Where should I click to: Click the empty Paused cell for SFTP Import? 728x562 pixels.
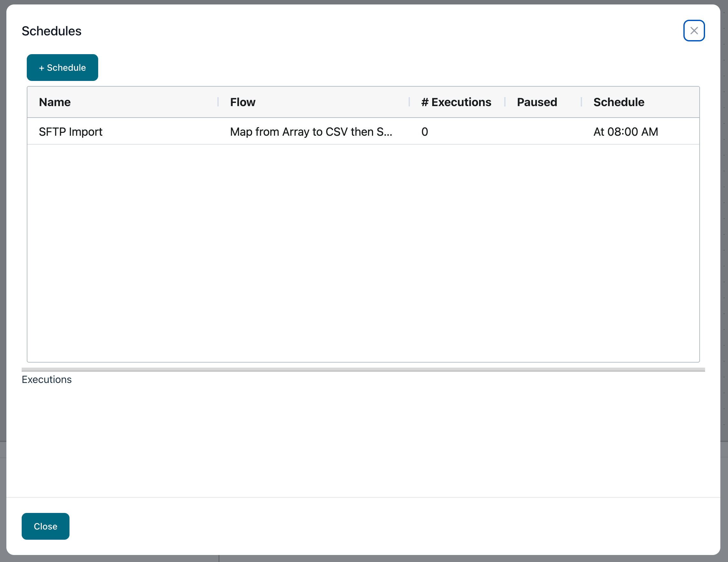click(x=543, y=132)
